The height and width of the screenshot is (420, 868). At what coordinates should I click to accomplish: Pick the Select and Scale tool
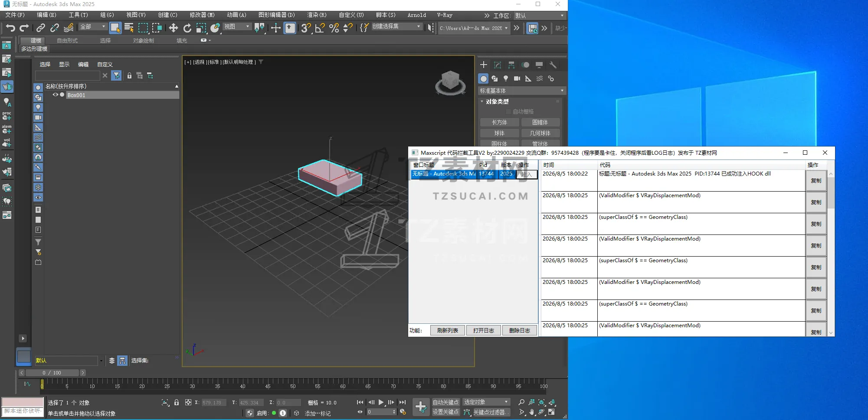coord(201,28)
